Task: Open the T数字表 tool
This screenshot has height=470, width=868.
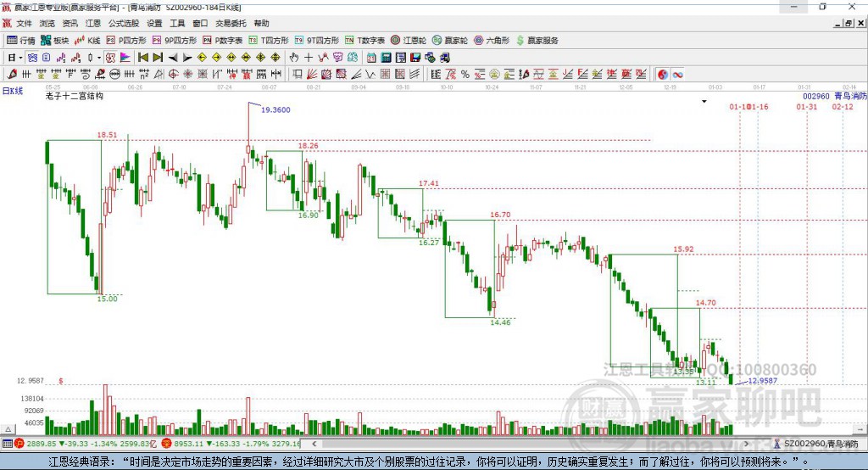Action: click(x=364, y=41)
